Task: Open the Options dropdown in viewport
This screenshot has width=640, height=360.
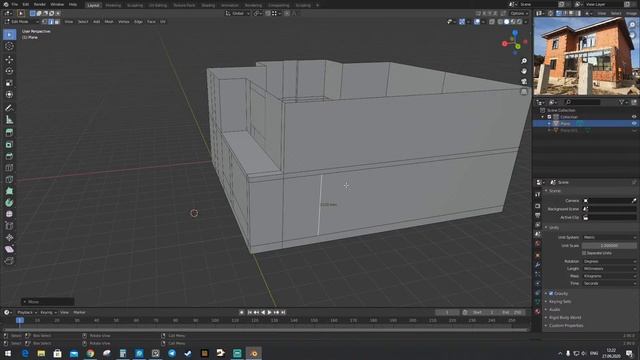Action: click(x=519, y=13)
